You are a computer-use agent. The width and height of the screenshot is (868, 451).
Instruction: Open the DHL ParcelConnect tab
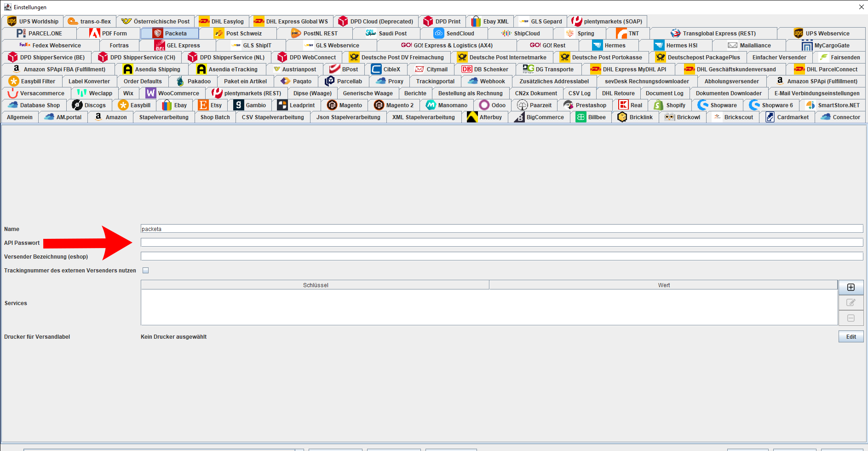pos(826,69)
